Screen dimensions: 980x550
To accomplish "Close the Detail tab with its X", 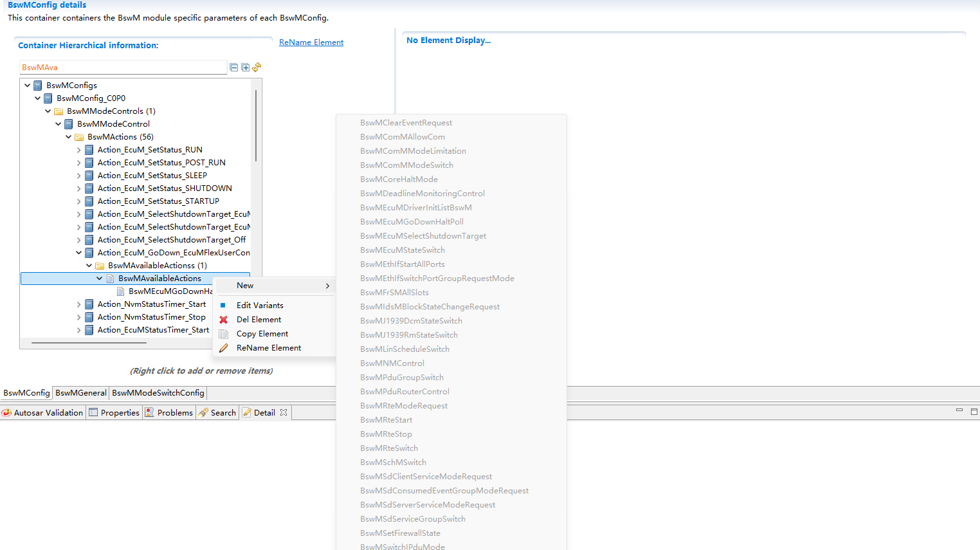I will [x=284, y=412].
